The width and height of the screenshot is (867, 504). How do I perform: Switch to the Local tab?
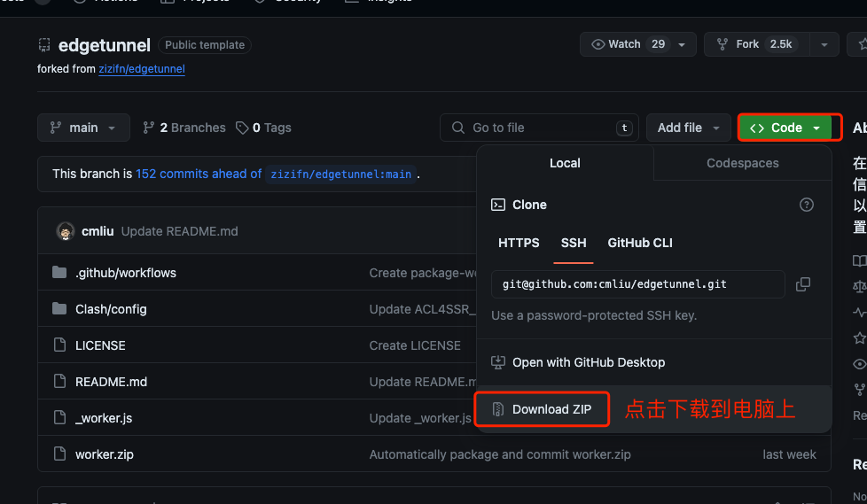coord(565,163)
